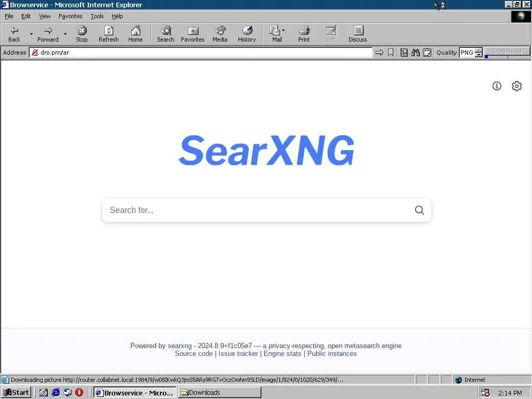This screenshot has width=532, height=399.
Task: Expand the Mail button dropdown arrow
Action: click(283, 31)
